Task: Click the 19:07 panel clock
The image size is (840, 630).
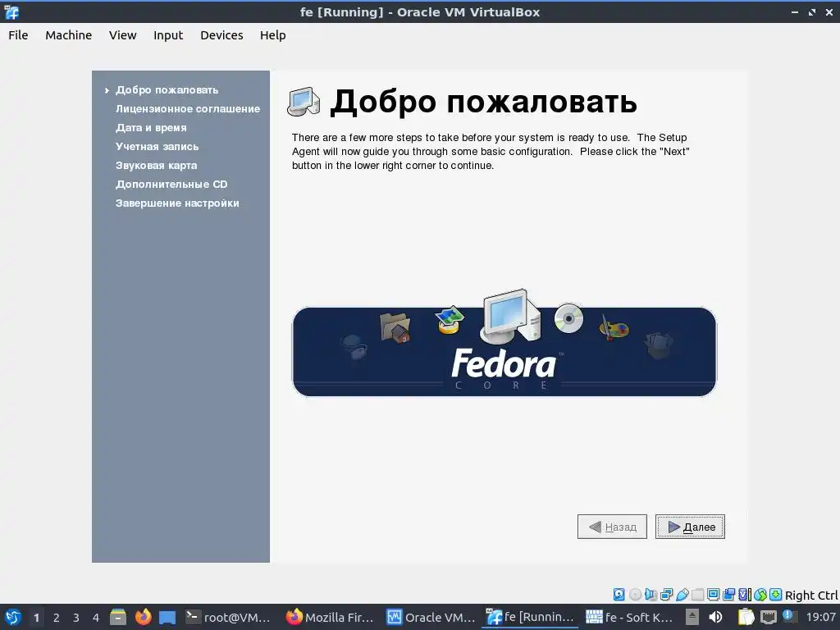Action: 820,617
